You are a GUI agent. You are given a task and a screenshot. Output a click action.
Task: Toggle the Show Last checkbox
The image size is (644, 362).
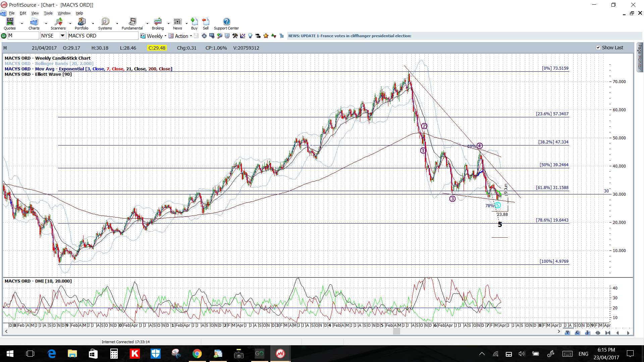click(x=598, y=48)
